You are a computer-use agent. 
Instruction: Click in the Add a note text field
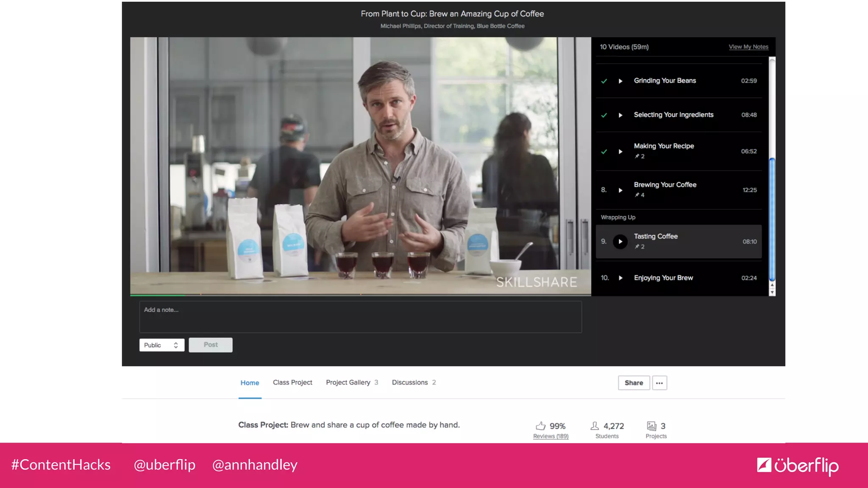coord(361,317)
